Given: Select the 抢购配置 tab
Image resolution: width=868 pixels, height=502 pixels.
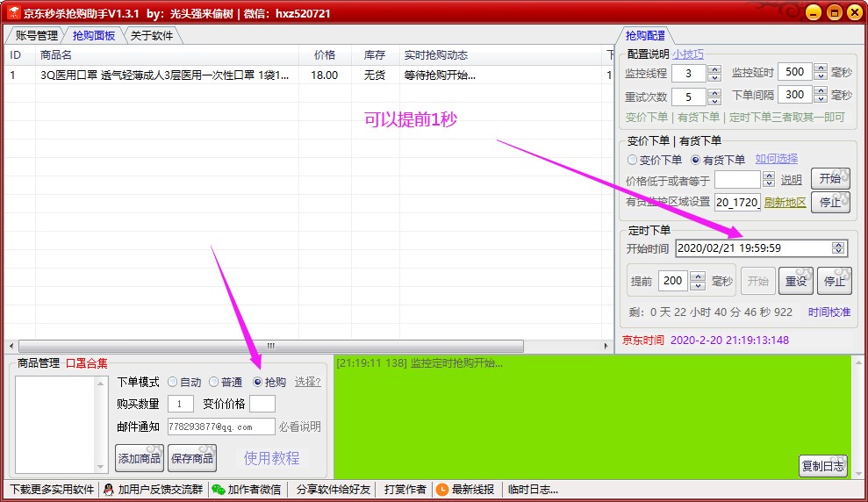Looking at the screenshot, I should coord(645,35).
